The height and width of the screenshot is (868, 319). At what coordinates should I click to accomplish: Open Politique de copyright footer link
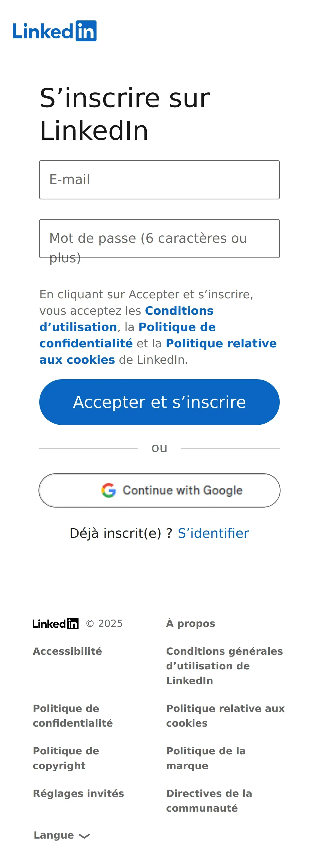pos(66,758)
